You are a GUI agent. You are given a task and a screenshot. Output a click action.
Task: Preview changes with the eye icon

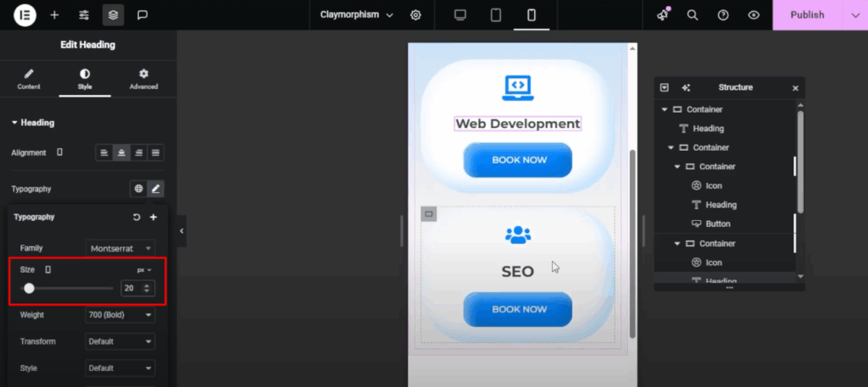pyautogui.click(x=754, y=15)
